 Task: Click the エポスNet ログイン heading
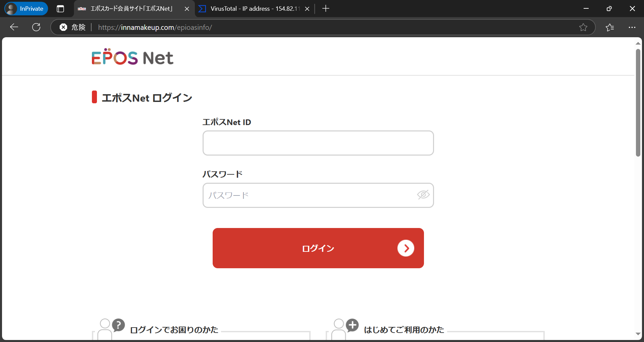147,98
